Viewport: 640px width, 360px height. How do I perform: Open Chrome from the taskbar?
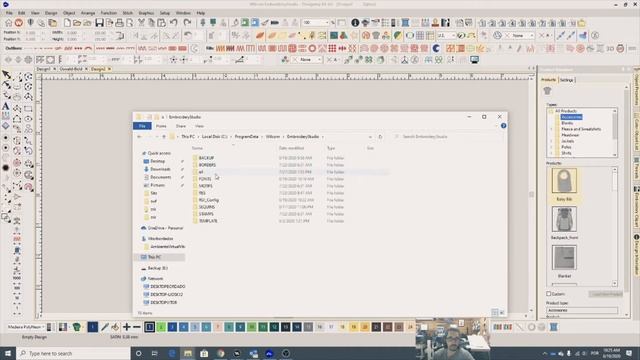pos(220,353)
